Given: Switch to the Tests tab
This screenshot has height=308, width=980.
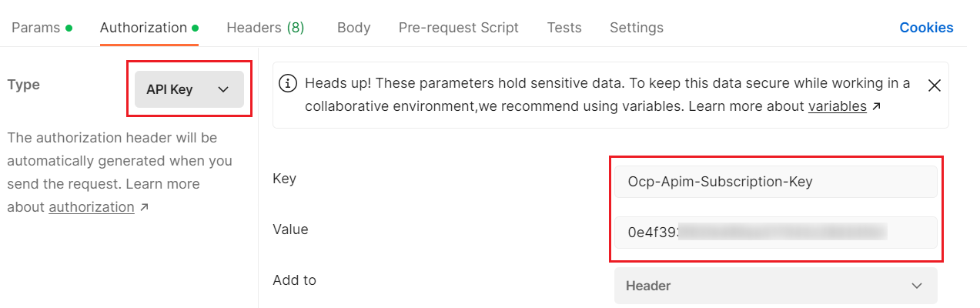Looking at the screenshot, I should (564, 28).
